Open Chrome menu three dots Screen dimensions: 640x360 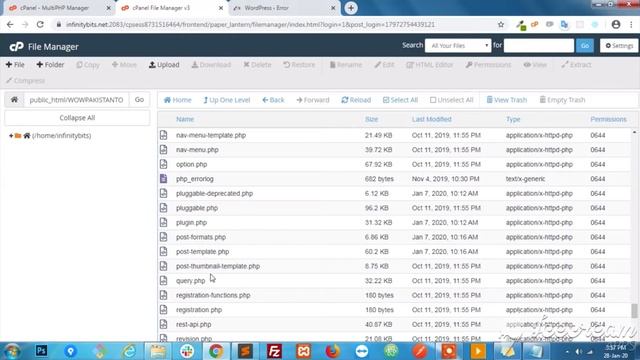coord(631,24)
